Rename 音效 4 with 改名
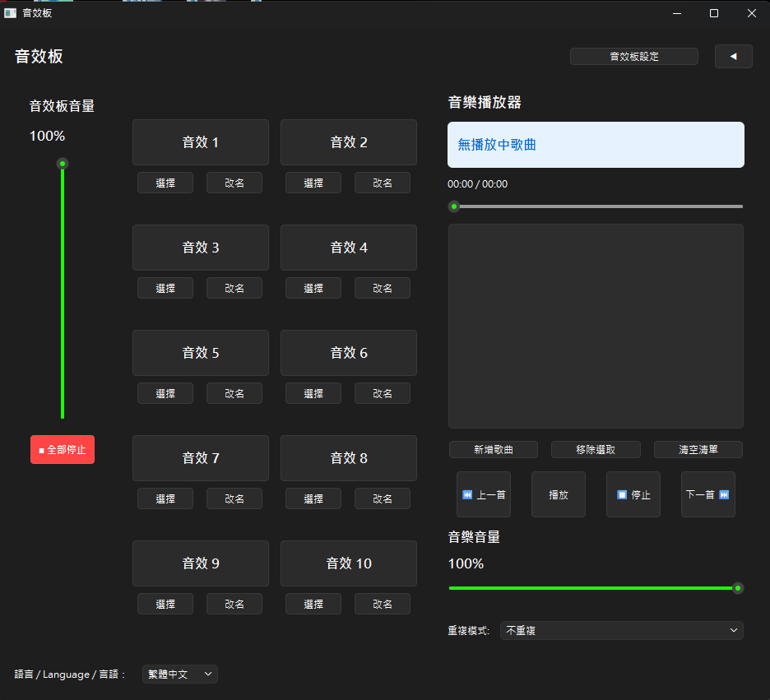The image size is (770, 700). (382, 288)
